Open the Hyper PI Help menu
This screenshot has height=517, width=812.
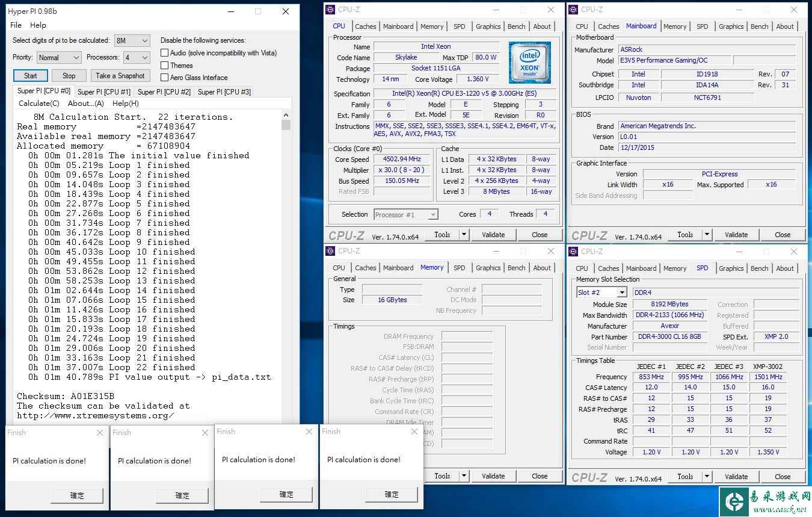pyautogui.click(x=38, y=25)
